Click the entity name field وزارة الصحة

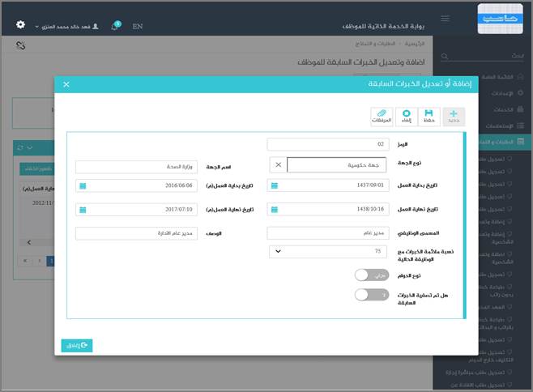coord(137,167)
